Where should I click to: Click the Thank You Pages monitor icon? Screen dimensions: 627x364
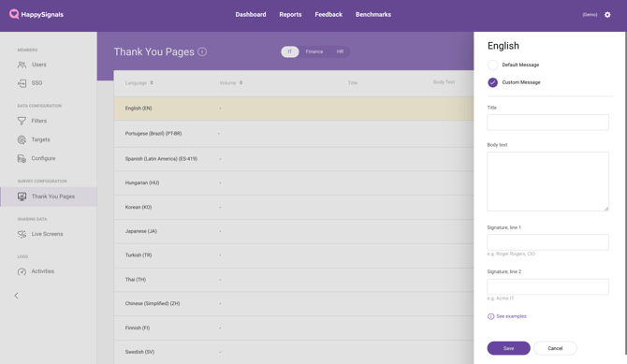click(22, 197)
